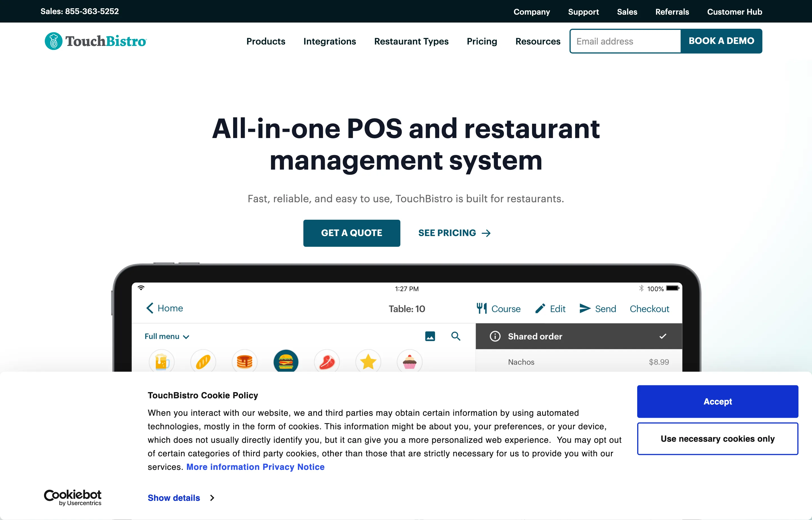Open the Pricing page
The height and width of the screenshot is (520, 812).
pyautogui.click(x=482, y=41)
